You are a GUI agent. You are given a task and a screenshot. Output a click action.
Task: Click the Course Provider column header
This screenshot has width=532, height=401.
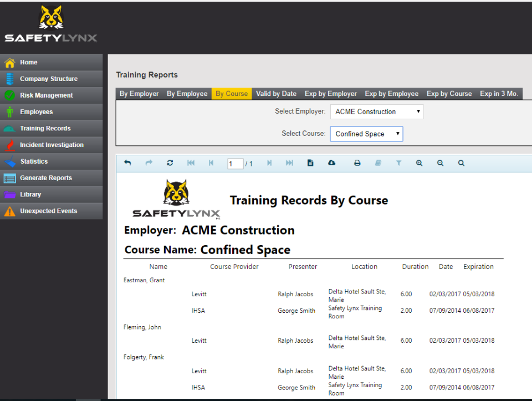(x=234, y=267)
